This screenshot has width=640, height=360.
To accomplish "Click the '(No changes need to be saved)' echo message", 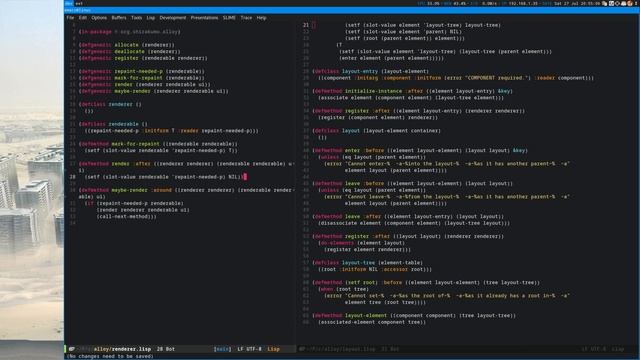I will tap(110, 356).
